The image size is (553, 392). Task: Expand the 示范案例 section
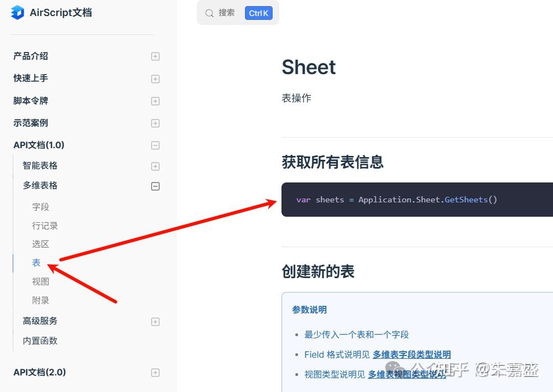point(155,123)
